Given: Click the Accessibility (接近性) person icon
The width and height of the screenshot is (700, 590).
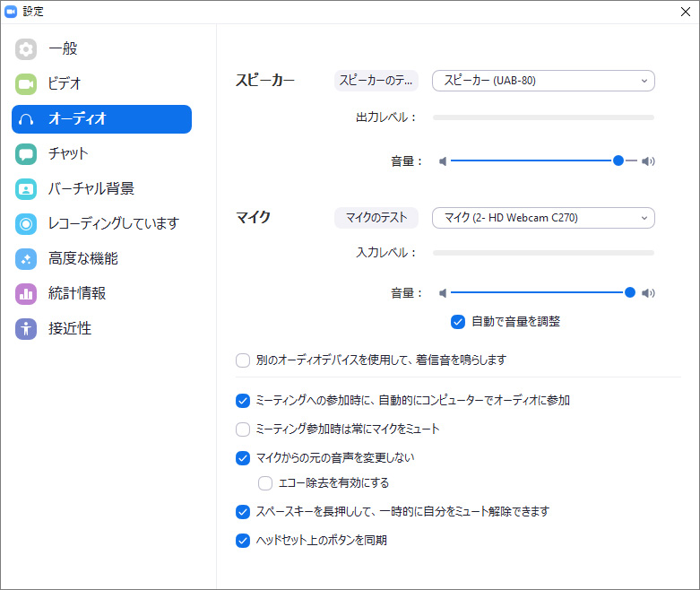Looking at the screenshot, I should tap(26, 329).
